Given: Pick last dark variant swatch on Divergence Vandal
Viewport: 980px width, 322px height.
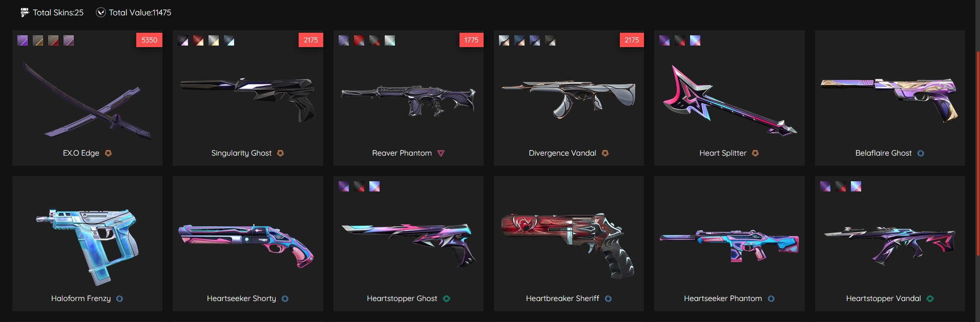Looking at the screenshot, I should [x=550, y=40].
